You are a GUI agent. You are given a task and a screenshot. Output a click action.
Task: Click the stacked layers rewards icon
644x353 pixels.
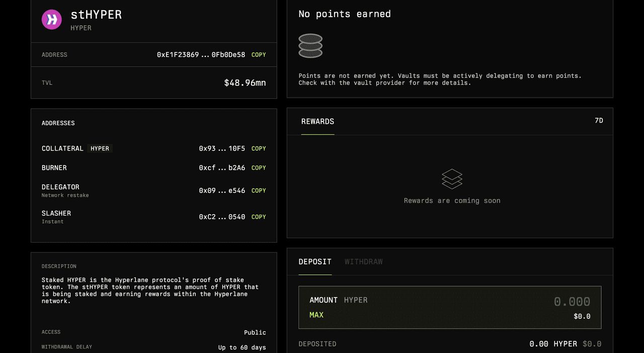452,179
